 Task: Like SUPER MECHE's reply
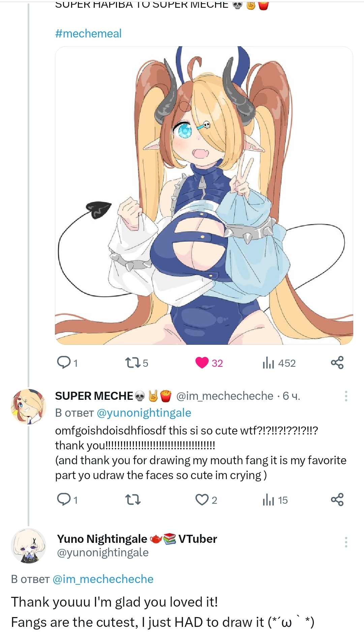coord(202,499)
